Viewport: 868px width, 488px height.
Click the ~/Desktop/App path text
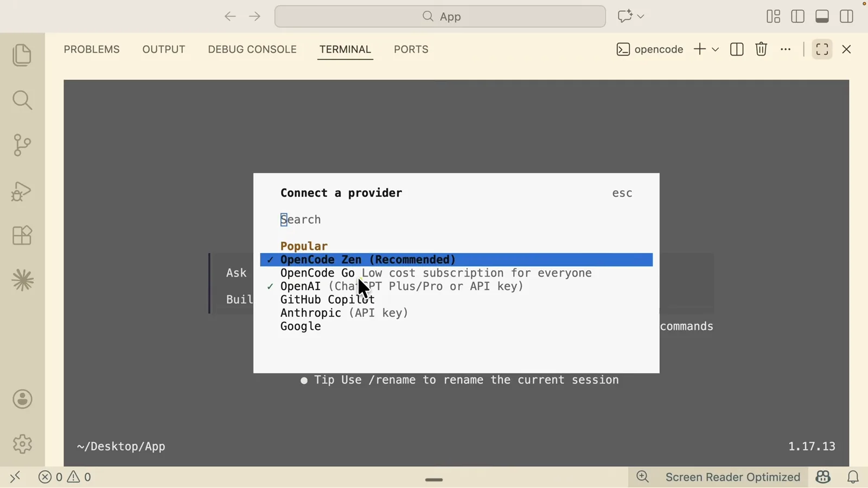(121, 447)
